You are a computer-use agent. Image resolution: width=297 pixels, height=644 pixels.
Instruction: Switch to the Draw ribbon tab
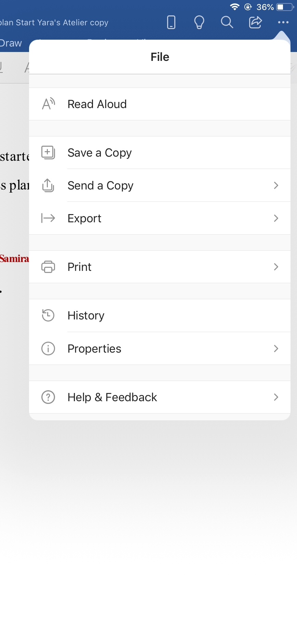11,43
